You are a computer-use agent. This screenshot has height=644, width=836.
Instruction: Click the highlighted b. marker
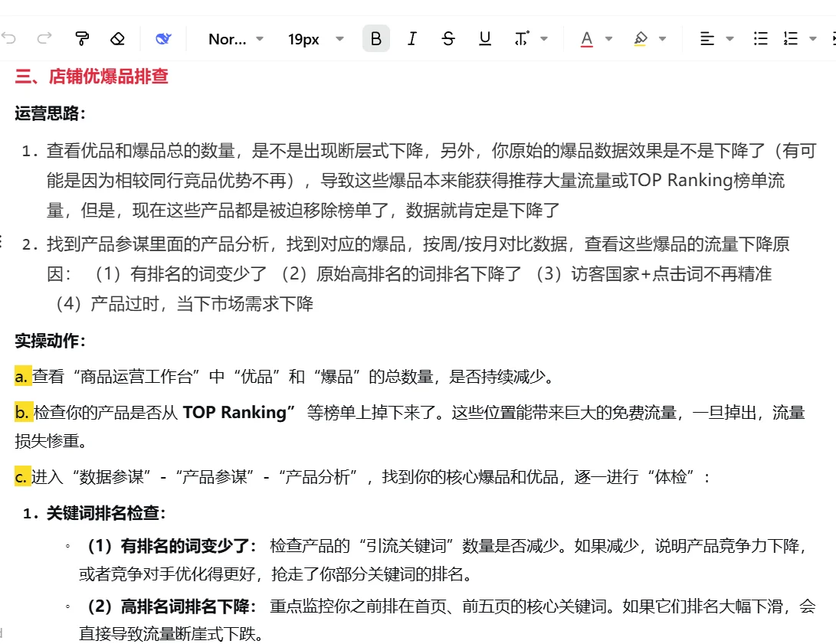click(22, 412)
